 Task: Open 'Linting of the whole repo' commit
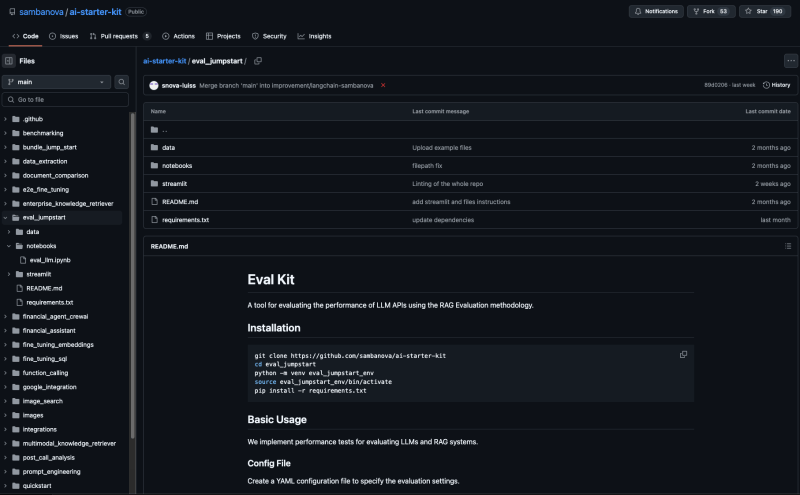pyautogui.click(x=447, y=184)
